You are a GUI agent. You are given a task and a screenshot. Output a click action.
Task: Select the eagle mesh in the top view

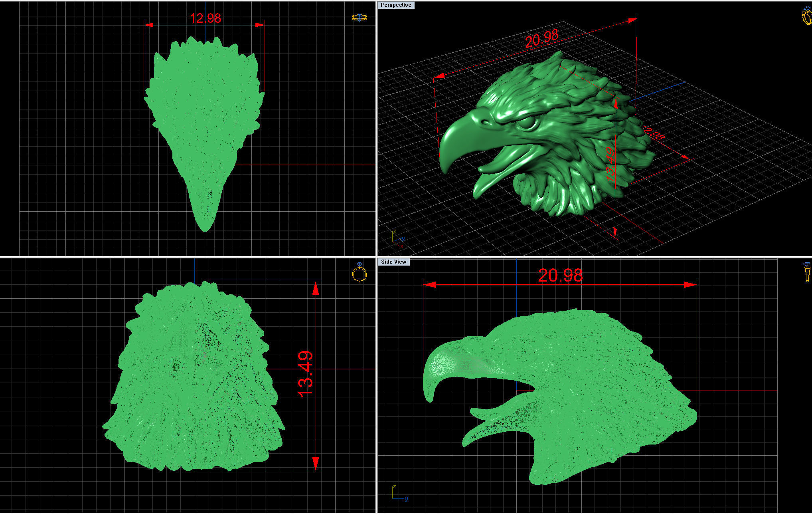click(x=203, y=112)
